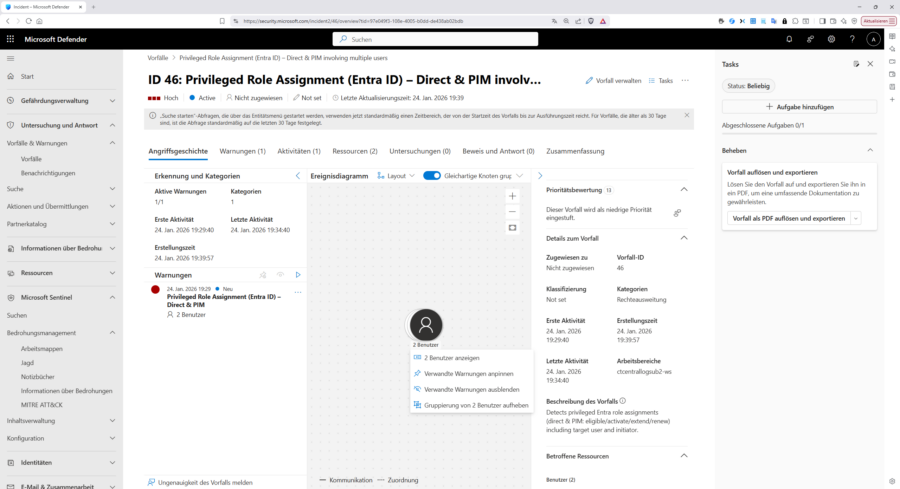This screenshot has width=900, height=489.
Task: Zoom in on the Ereignisdiagramm graph
Action: pyautogui.click(x=512, y=196)
